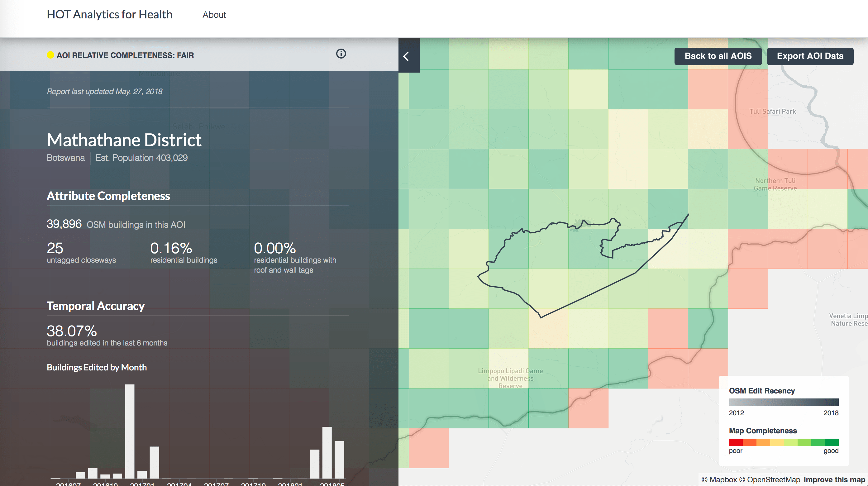This screenshot has width=868, height=486.
Task: Click the info icon beside AOI Relative Completeness
Action: [341, 54]
